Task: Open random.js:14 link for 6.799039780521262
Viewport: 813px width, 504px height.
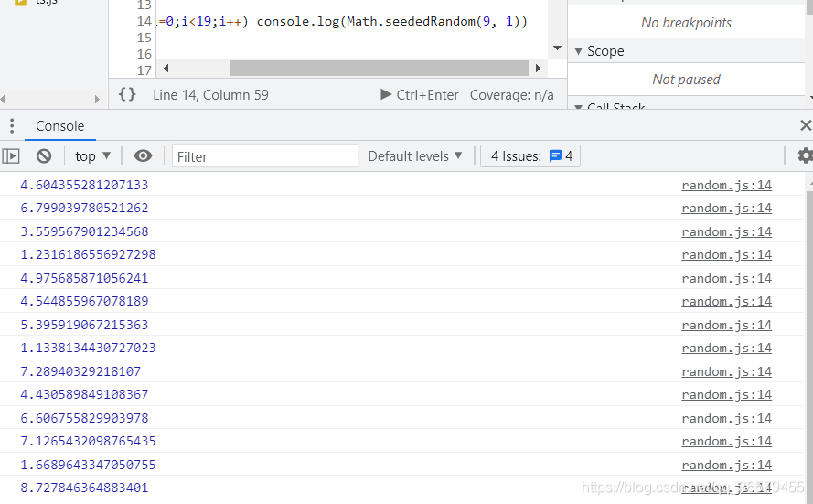Action: pyautogui.click(x=726, y=208)
